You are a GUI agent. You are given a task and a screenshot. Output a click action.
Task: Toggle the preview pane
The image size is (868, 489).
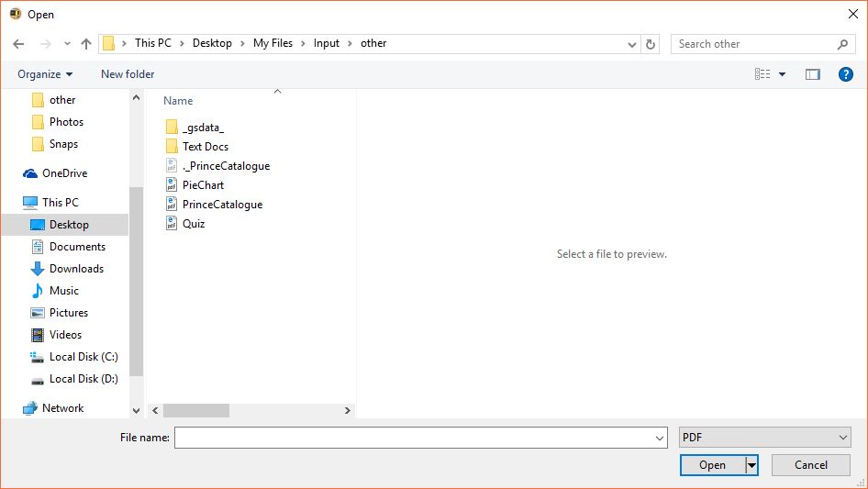click(813, 74)
